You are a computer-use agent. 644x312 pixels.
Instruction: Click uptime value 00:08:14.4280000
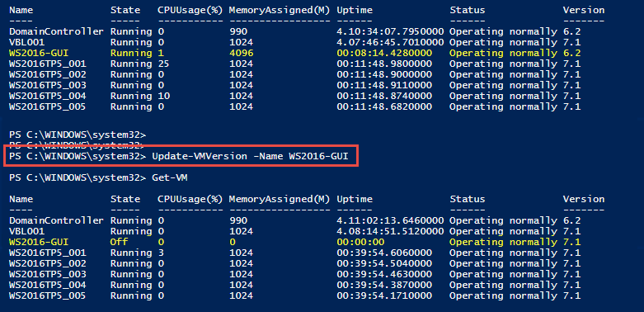pyautogui.click(x=384, y=53)
